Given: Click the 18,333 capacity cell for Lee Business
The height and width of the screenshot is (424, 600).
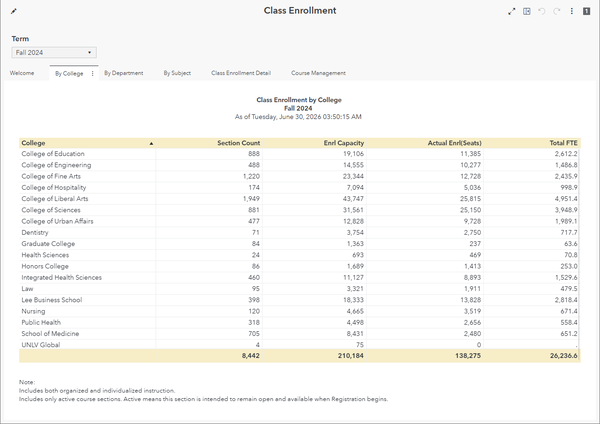Looking at the screenshot, I should (353, 300).
